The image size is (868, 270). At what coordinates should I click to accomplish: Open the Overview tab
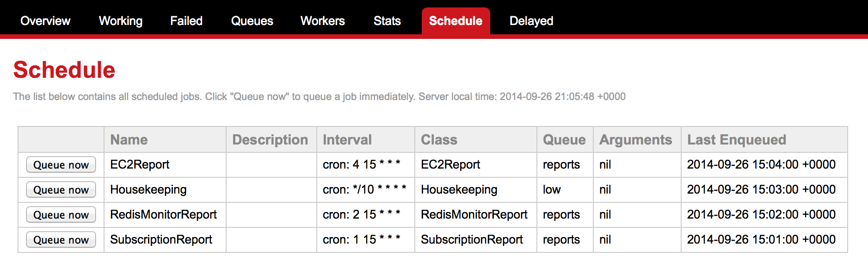click(45, 21)
